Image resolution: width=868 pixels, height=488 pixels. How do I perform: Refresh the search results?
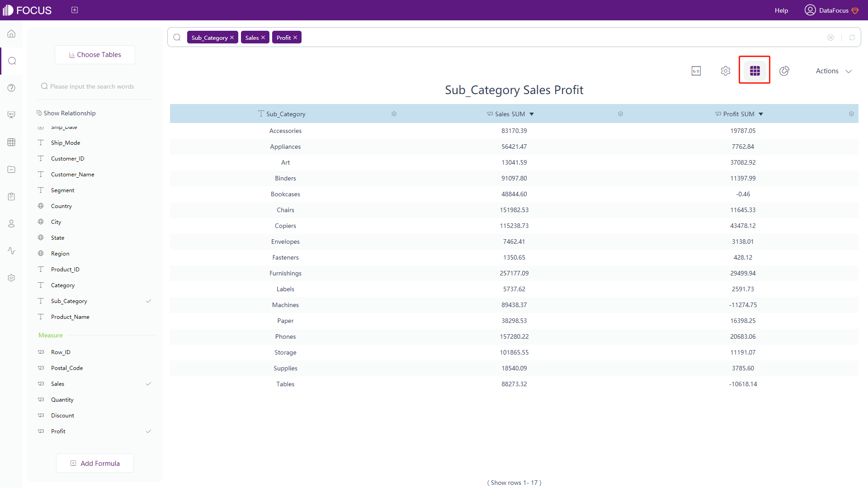852,38
